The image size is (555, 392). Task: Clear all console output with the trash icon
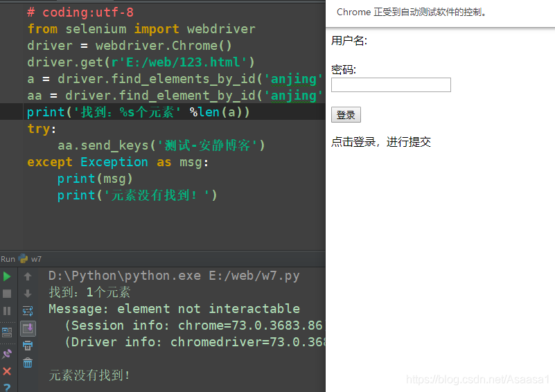28,363
